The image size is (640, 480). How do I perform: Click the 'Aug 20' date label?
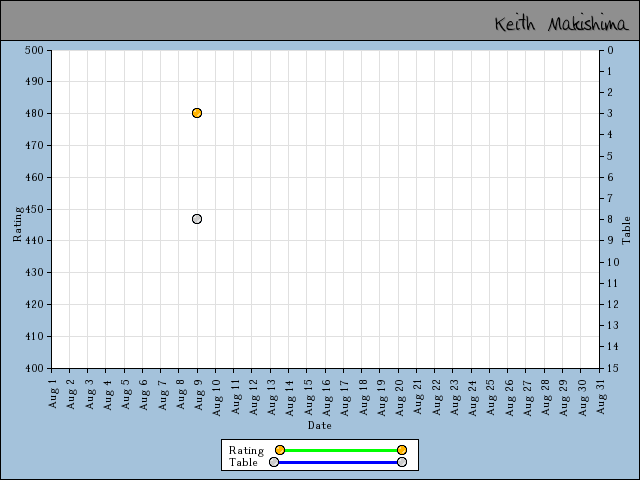[x=400, y=398]
